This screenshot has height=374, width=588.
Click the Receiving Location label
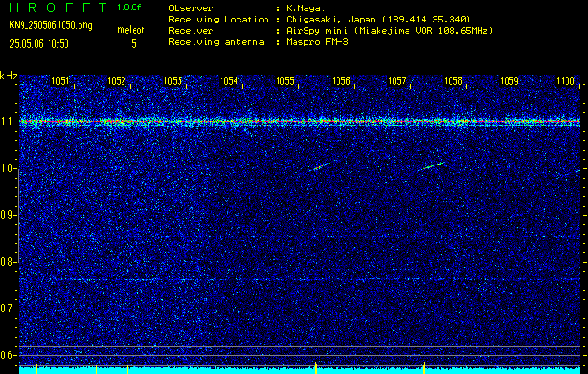click(219, 19)
